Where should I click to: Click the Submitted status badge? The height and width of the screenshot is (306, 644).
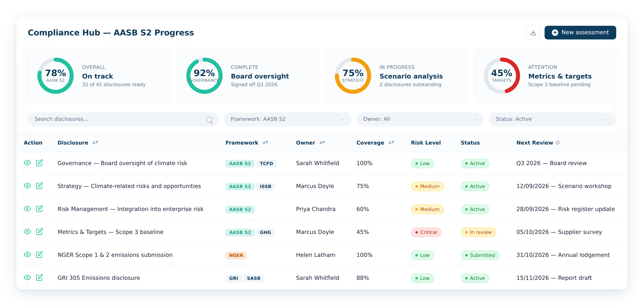[480, 255]
